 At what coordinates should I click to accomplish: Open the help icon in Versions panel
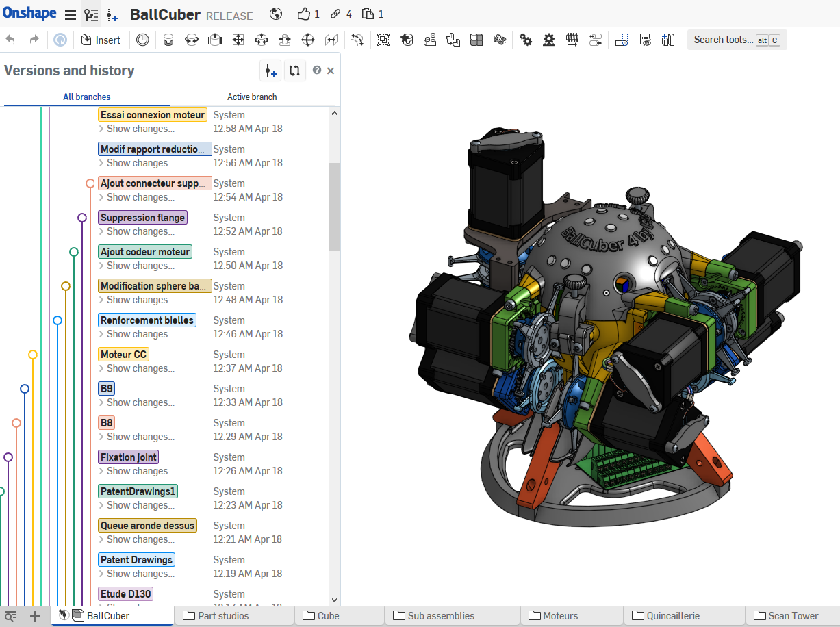[317, 70]
